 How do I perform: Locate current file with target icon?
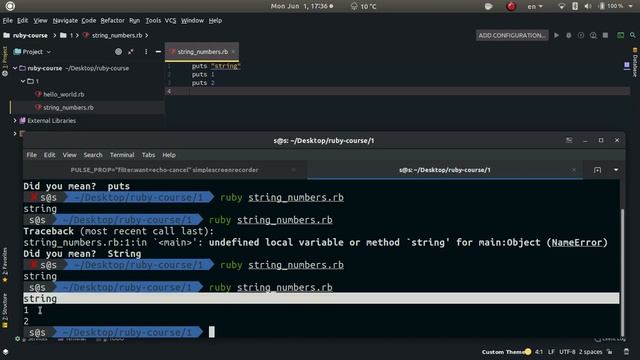click(118, 52)
